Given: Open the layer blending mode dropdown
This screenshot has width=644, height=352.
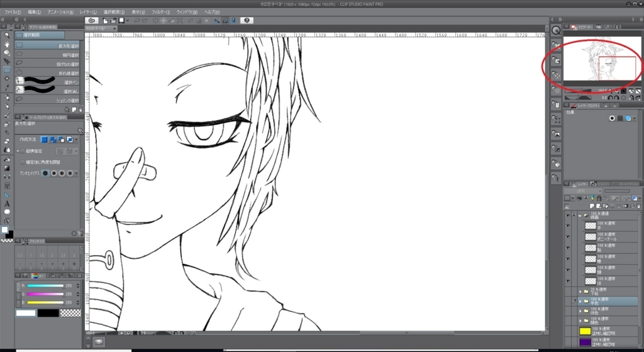Looking at the screenshot, I should (583, 191).
